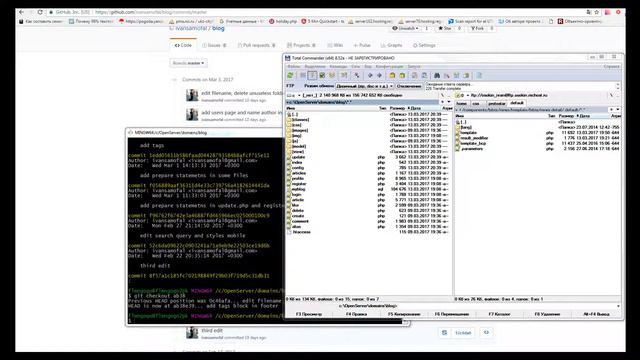This screenshot has height=360, width=640.
Task: Open the GitHub Graphs tab
Action: point(391,45)
